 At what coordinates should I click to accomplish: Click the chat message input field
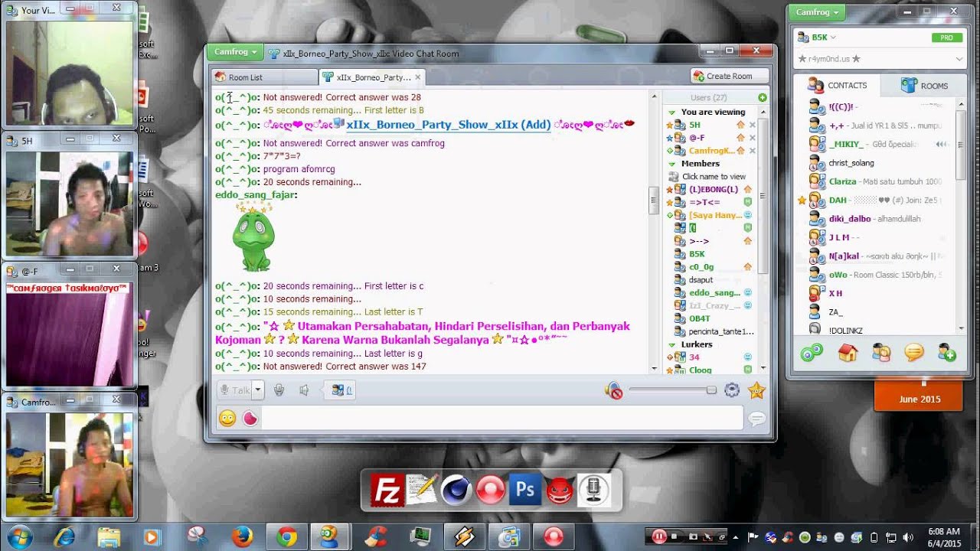click(x=501, y=418)
